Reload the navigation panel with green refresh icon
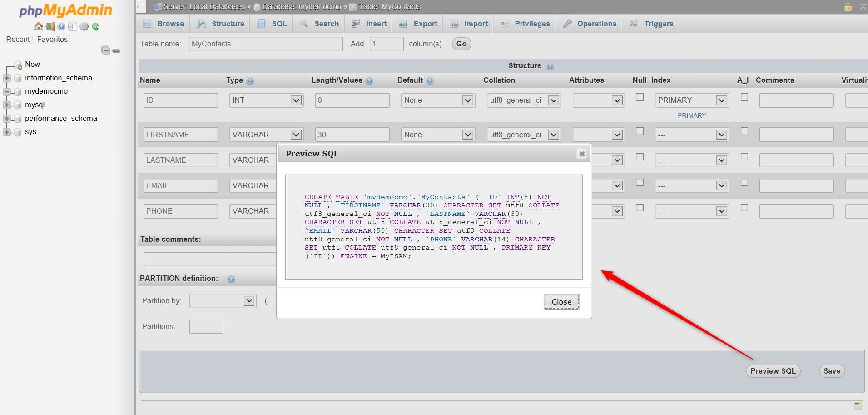Image resolution: width=868 pixels, height=415 pixels. (95, 26)
